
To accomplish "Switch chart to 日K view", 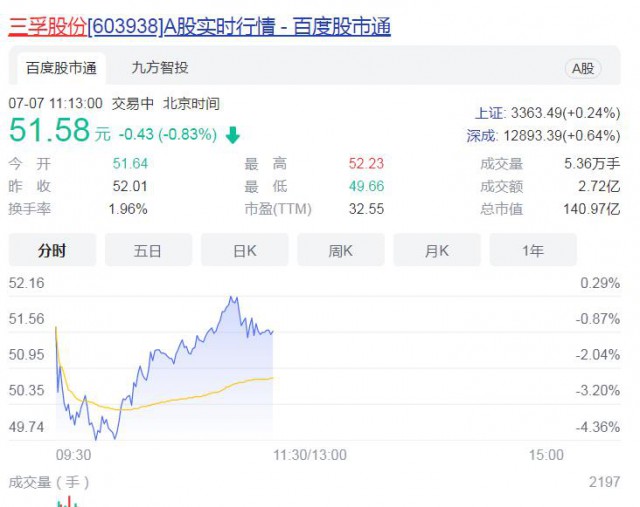I will coord(244,250).
